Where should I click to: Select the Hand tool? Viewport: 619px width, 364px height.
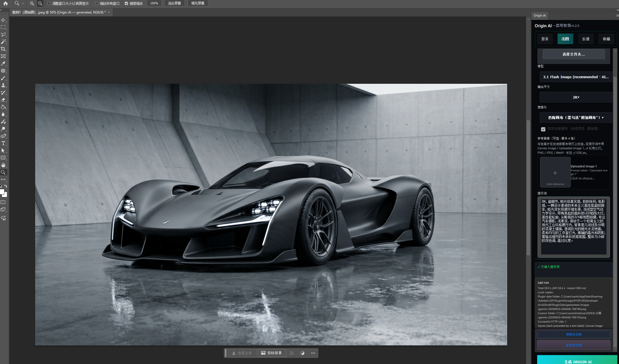(x=3, y=165)
